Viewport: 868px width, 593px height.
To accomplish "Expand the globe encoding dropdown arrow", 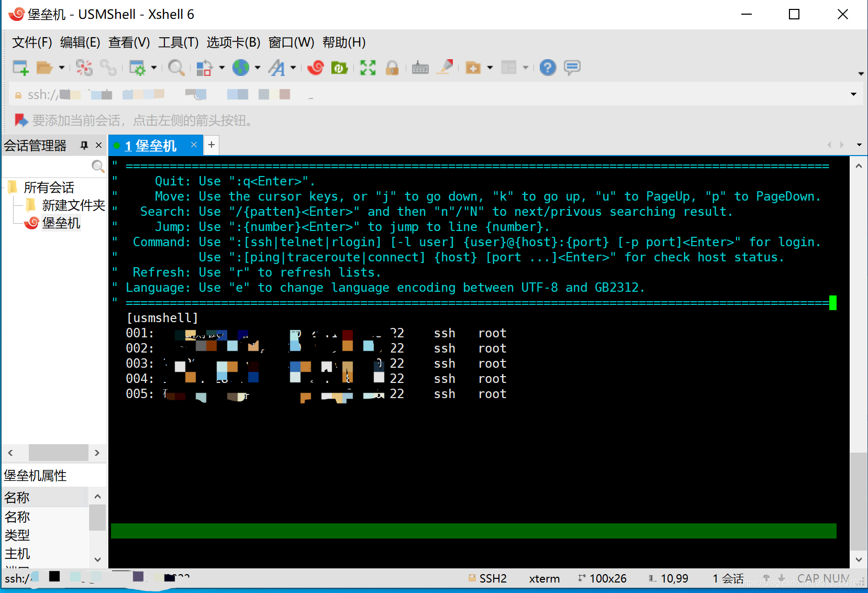I will pyautogui.click(x=258, y=68).
